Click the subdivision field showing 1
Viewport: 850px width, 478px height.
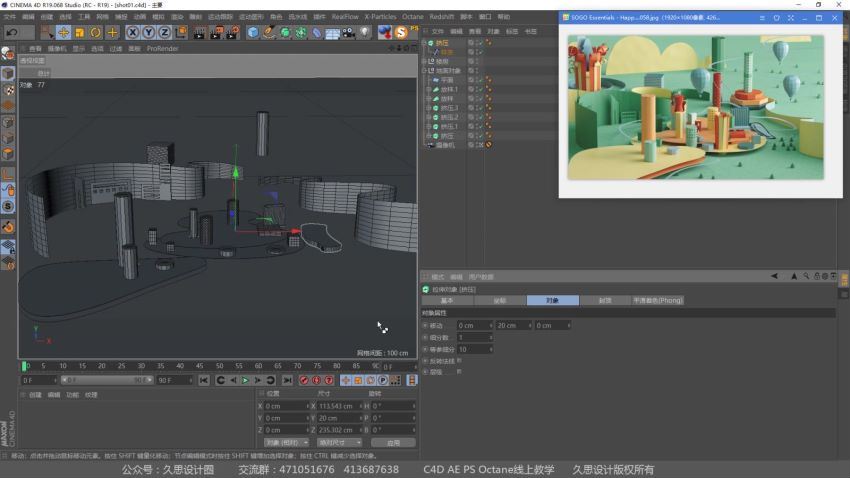[474, 338]
